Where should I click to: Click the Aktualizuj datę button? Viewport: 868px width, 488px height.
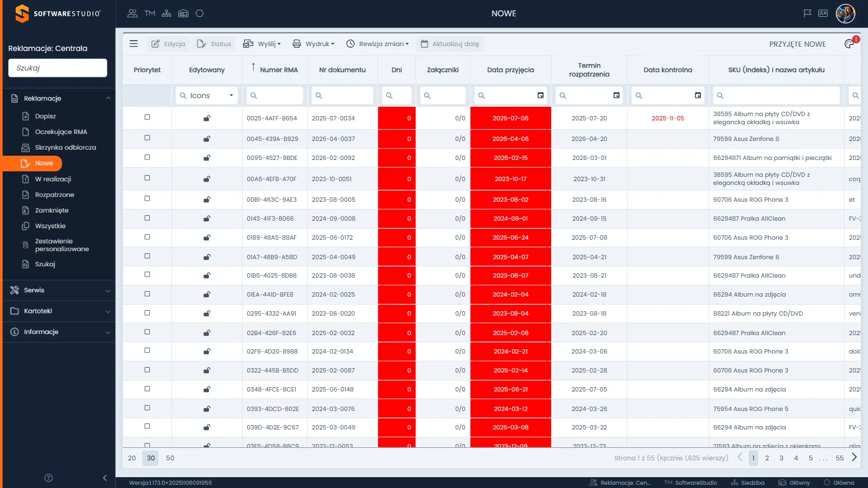(450, 44)
